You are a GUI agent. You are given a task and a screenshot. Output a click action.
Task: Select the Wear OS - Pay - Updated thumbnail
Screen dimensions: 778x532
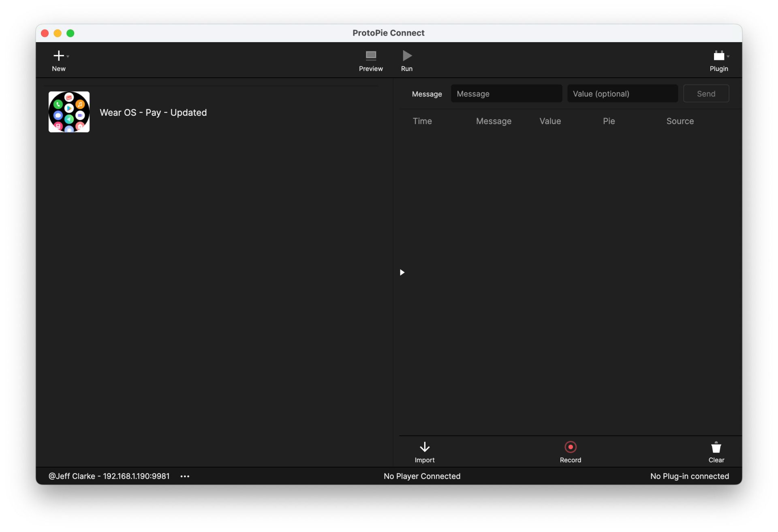click(x=69, y=112)
